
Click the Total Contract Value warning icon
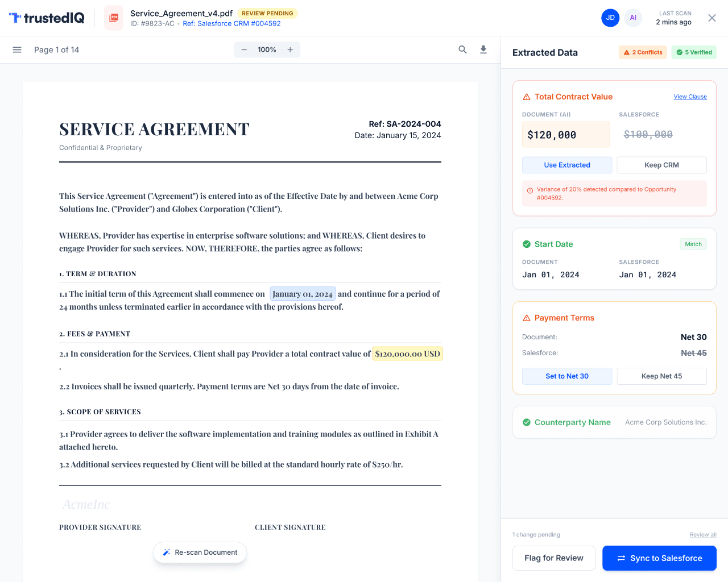(x=527, y=97)
